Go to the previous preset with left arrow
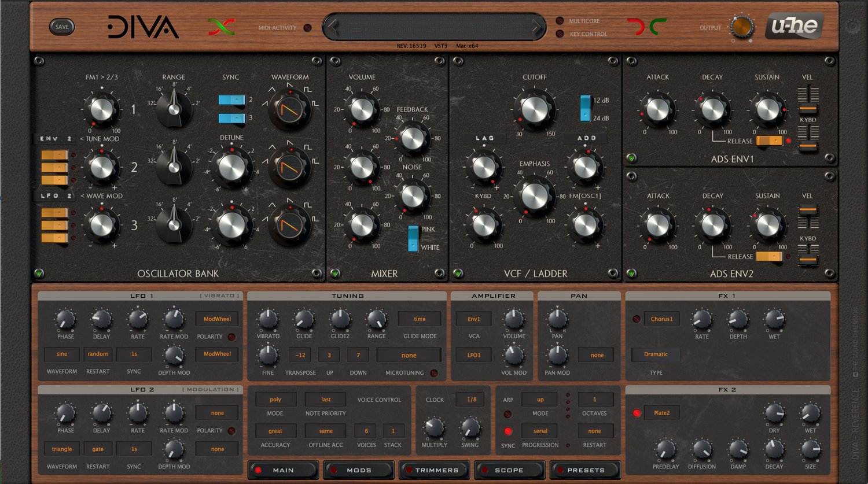Viewport: 868px width, 484px height. (x=332, y=27)
